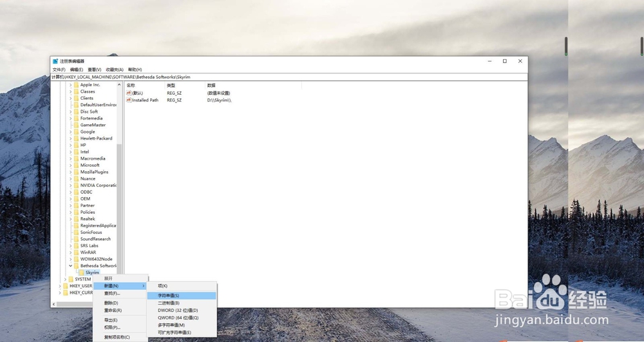The width and height of the screenshot is (644, 342).
Task: Click the Skyrim key folder icon
Action: [82, 272]
